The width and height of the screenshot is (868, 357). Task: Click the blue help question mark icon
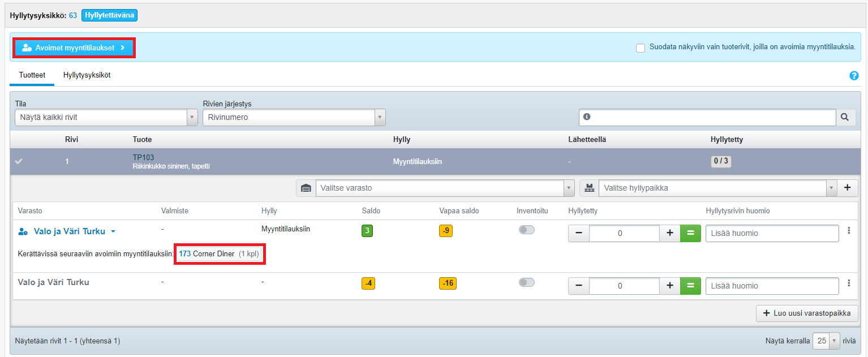tap(854, 76)
